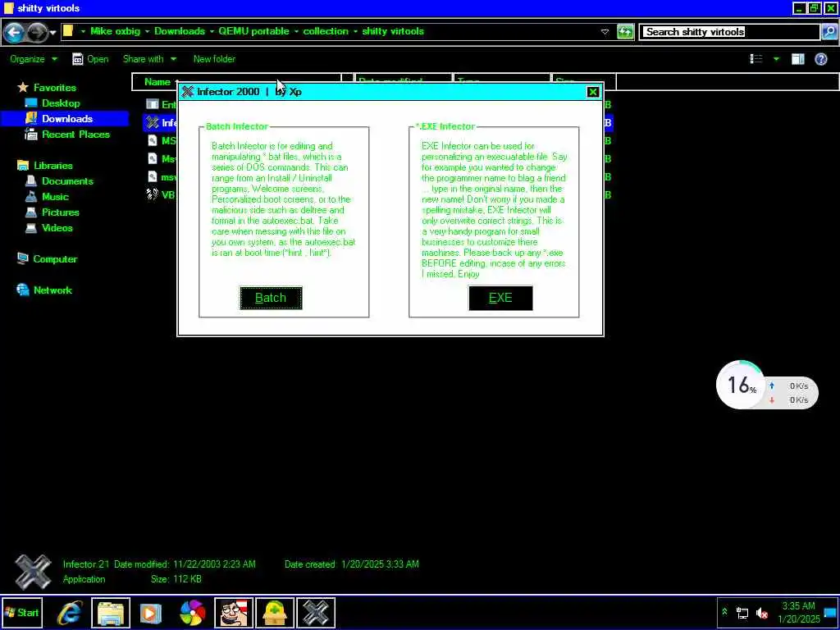Click the muted volume tray icon
Viewport: 840px width, 630px height.
click(761, 612)
